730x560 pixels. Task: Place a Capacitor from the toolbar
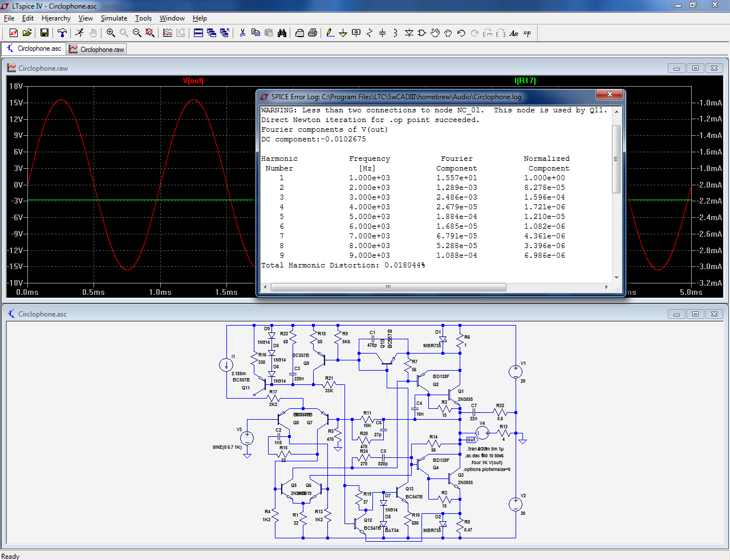[x=383, y=33]
